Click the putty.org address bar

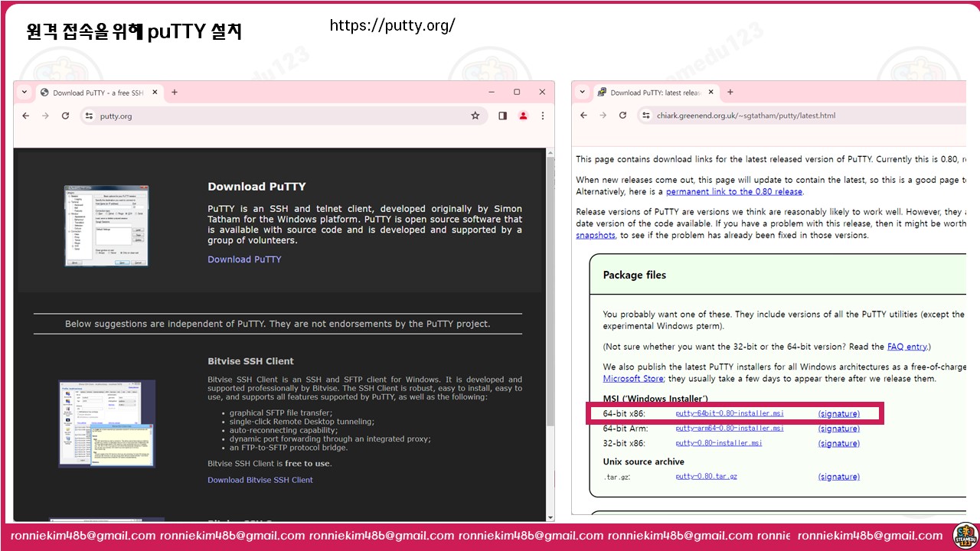tap(283, 116)
